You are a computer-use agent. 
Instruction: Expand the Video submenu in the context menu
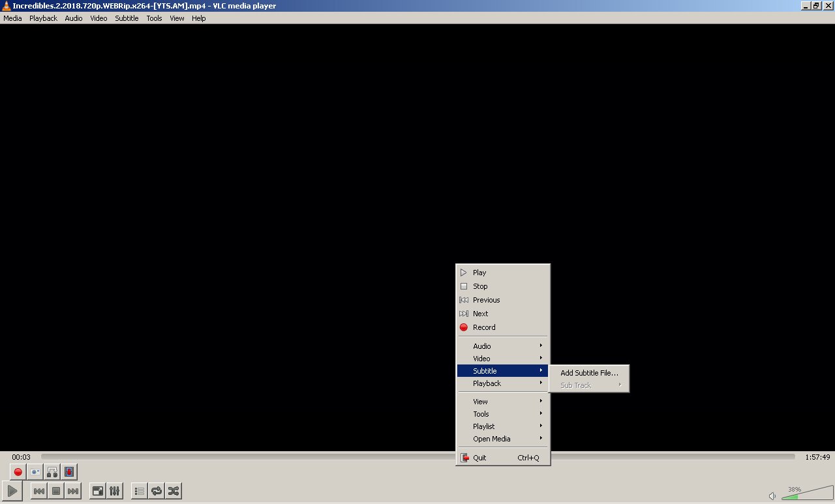(502, 359)
